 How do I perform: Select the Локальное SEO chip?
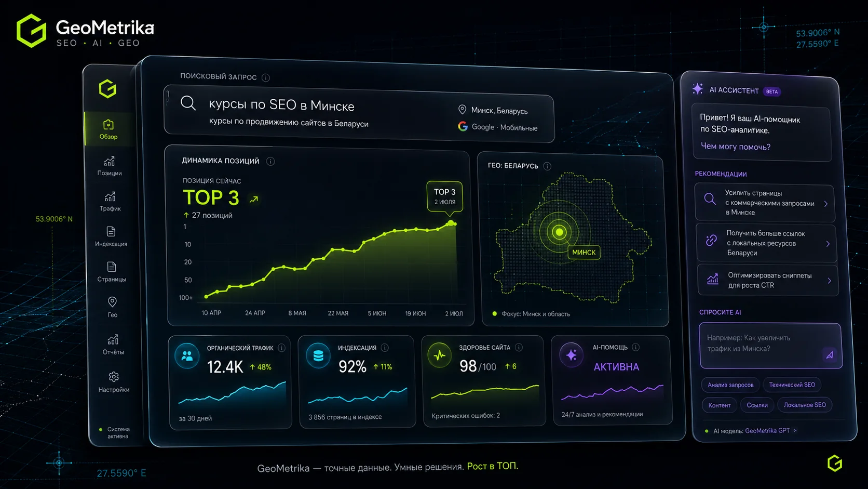point(805,405)
